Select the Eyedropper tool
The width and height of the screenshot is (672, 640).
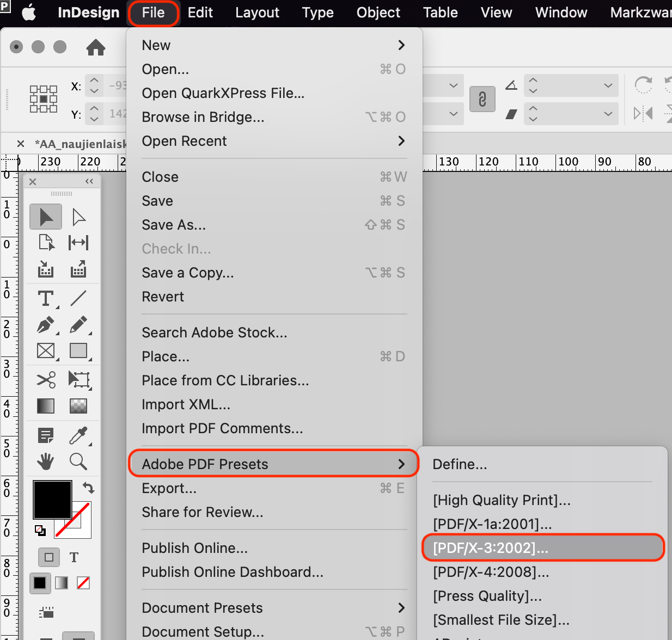pos(78,435)
